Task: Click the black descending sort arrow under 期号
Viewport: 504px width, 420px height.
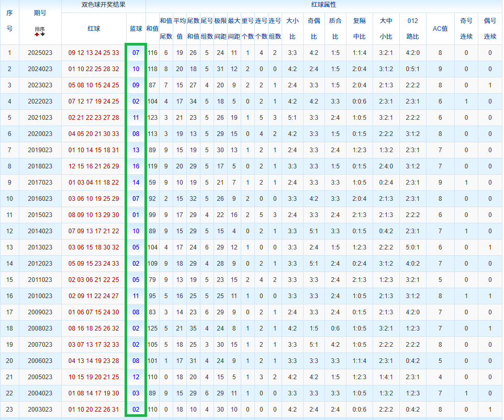Action: click(x=43, y=35)
